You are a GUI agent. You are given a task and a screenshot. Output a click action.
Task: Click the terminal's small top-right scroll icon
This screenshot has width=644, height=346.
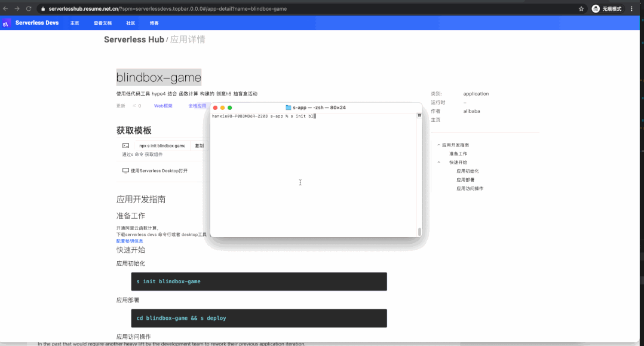coord(419,115)
